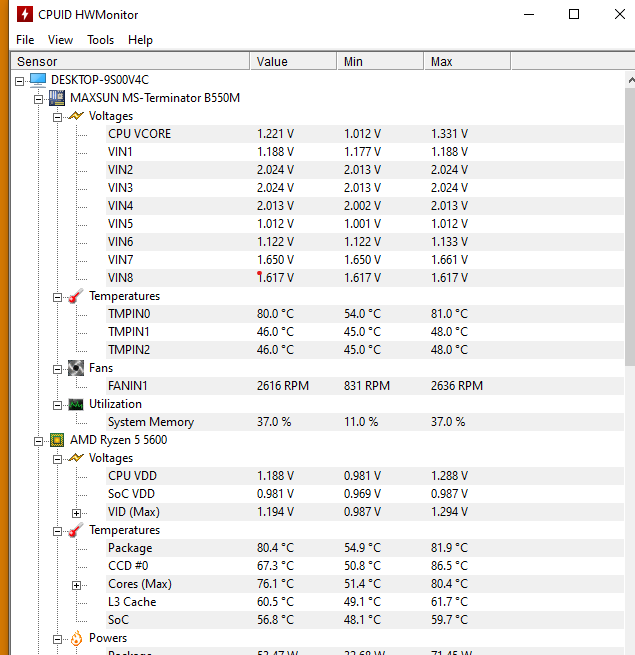Select the CPU VDD row

[365, 476]
